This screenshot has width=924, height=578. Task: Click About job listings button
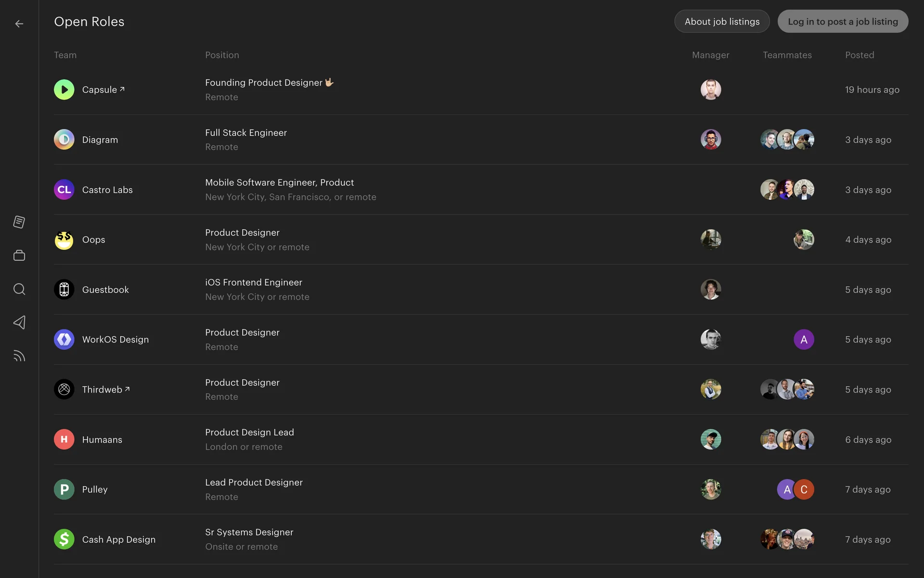pos(722,22)
